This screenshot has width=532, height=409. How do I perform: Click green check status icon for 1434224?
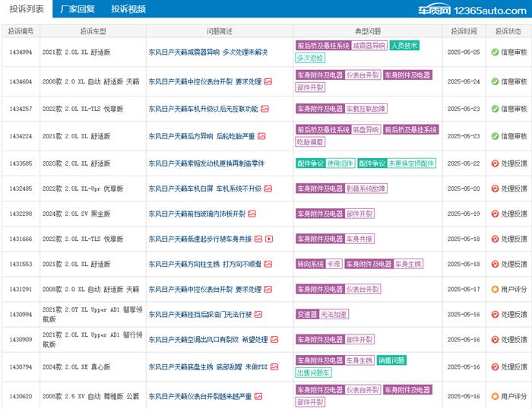(x=495, y=136)
